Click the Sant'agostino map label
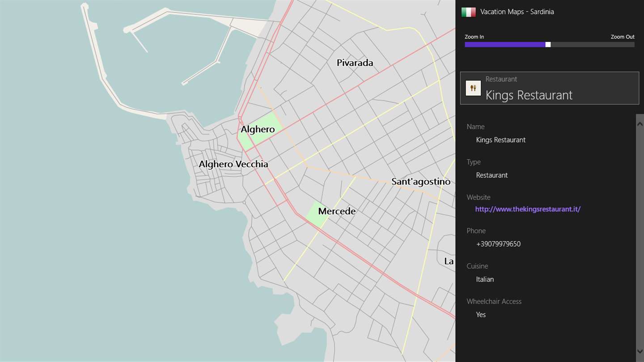Image resolution: width=644 pixels, height=362 pixels. 421,181
